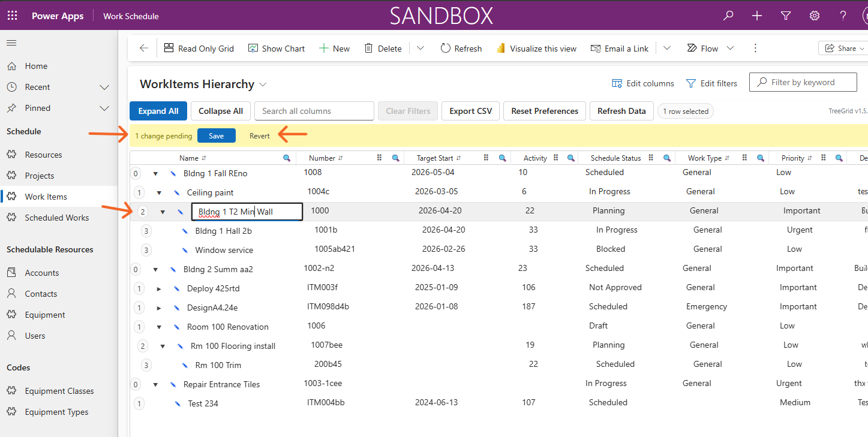This screenshot has width=868, height=437.
Task: Save the pending change
Action: click(x=217, y=136)
